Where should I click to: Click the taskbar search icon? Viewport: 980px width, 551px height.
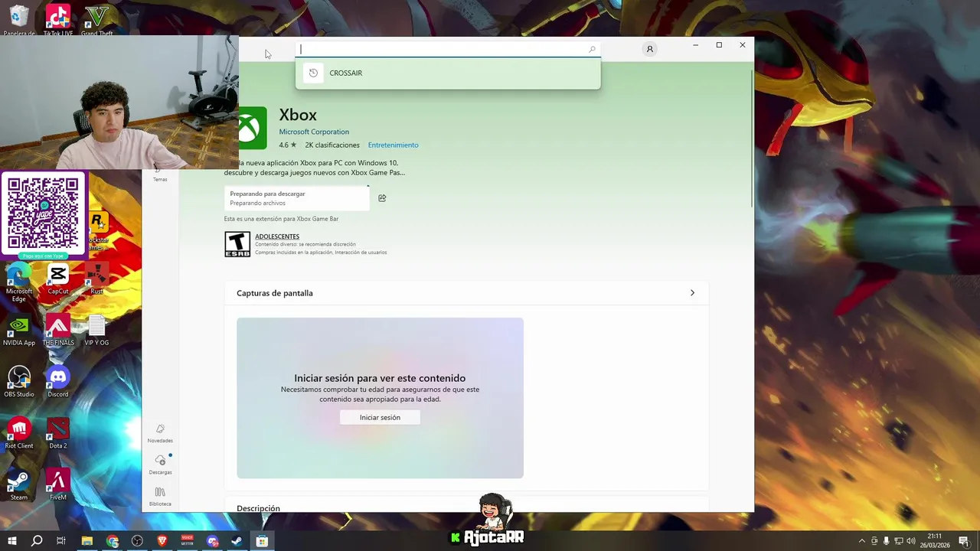point(37,541)
